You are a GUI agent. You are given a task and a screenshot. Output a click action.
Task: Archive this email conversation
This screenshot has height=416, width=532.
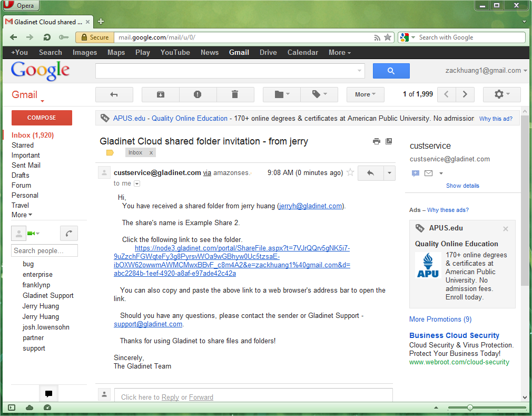click(161, 94)
